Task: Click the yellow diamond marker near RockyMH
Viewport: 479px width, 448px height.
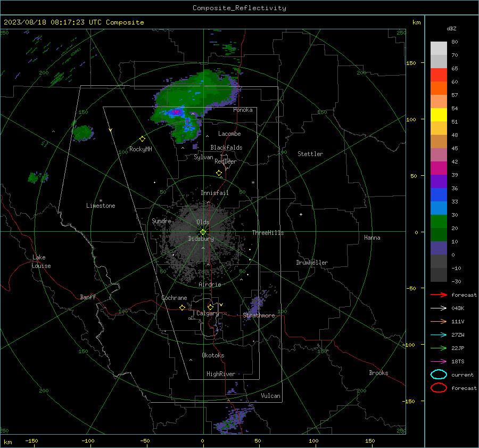Action: [142, 139]
